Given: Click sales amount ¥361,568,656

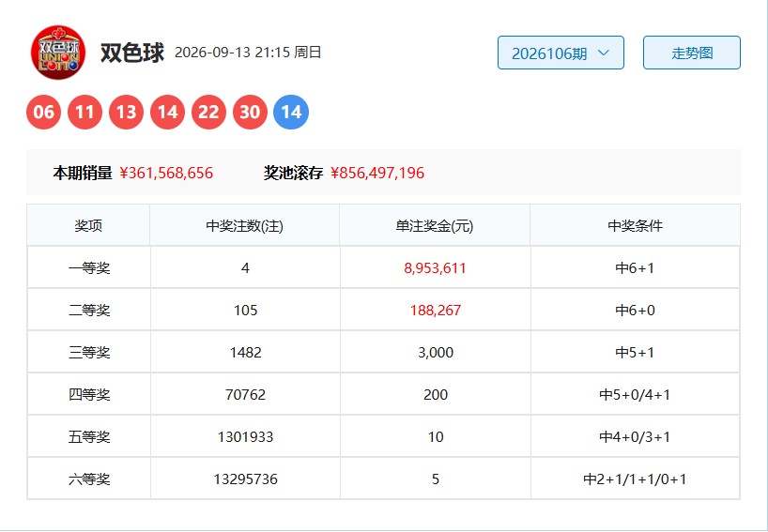Looking at the screenshot, I should point(166,173).
